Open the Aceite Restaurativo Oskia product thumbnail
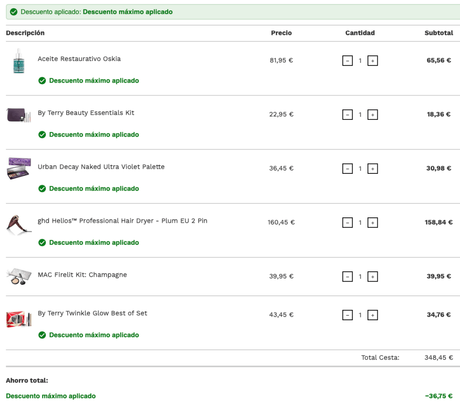The image size is (460, 406). 19,61
